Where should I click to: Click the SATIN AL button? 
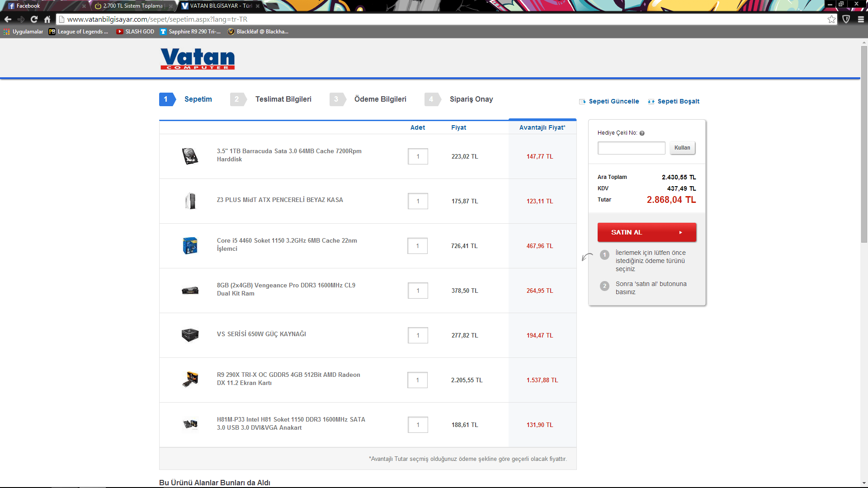(646, 232)
